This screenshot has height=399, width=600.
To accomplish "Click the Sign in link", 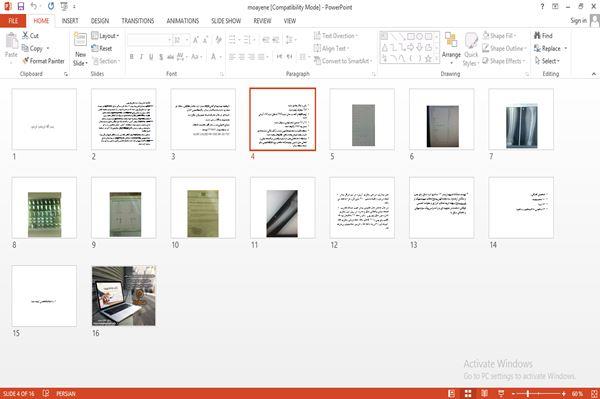I will pyautogui.click(x=578, y=20).
